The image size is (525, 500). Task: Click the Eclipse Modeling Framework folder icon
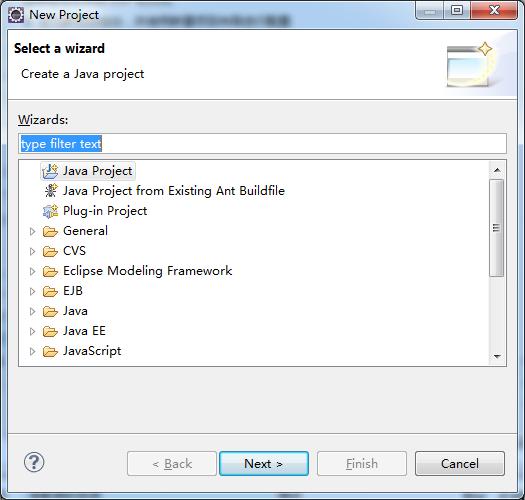50,271
